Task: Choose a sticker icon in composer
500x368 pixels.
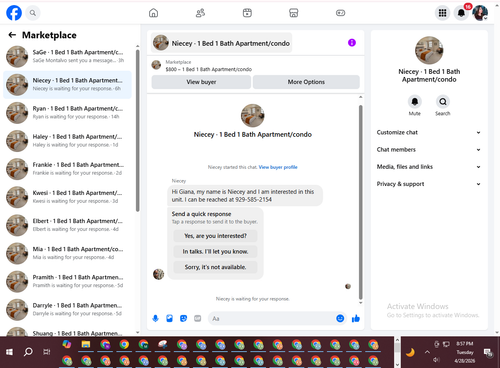Action: click(183, 318)
